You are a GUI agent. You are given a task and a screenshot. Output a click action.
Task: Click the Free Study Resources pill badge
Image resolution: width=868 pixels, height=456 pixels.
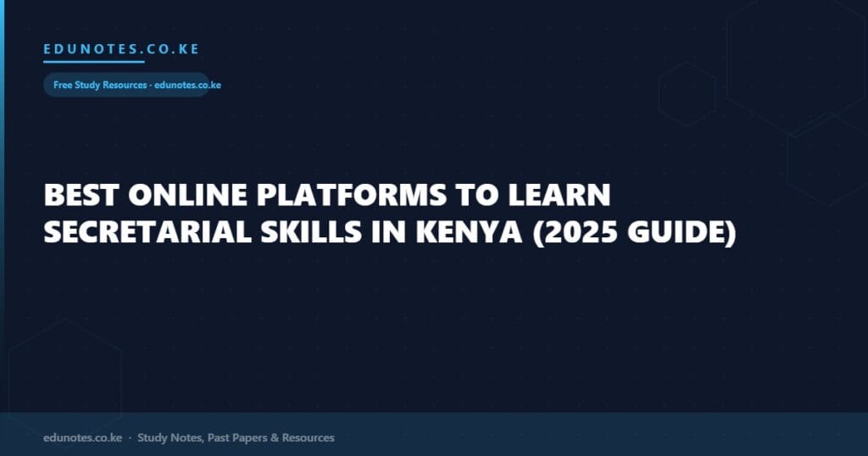125,85
